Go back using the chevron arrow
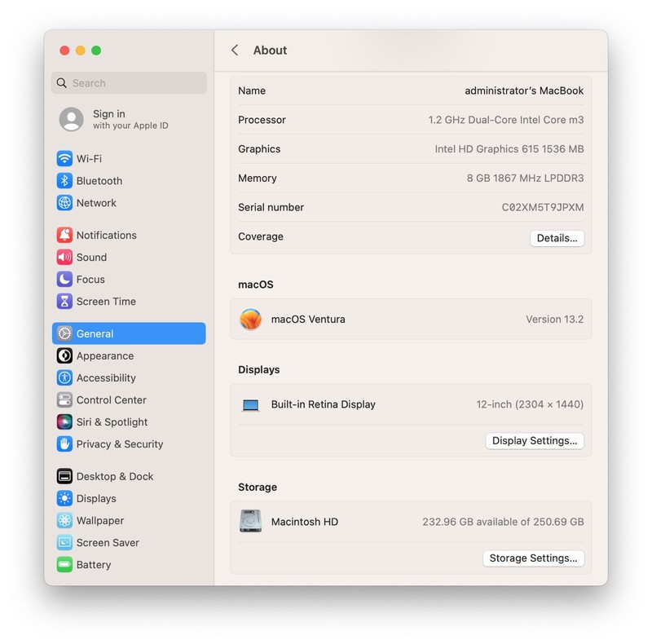 click(x=235, y=51)
